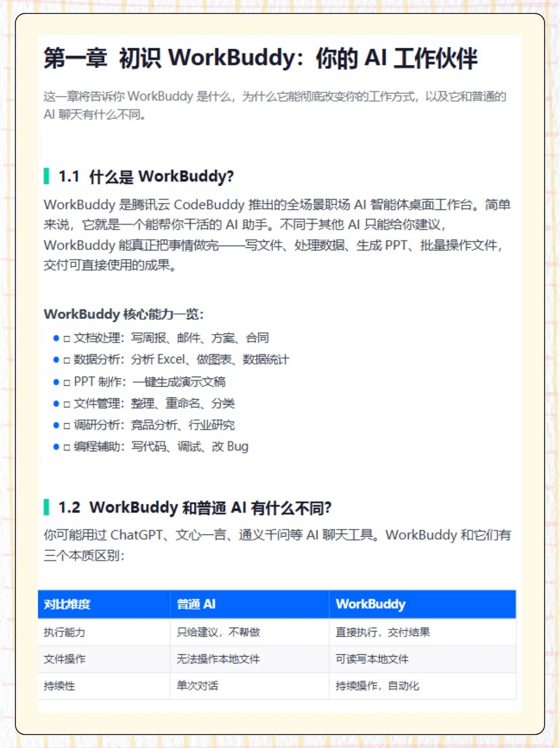560x748 pixels.
Task: Click the paragraph line starting '你可能用过 ChatGPT'
Action: click(277, 535)
